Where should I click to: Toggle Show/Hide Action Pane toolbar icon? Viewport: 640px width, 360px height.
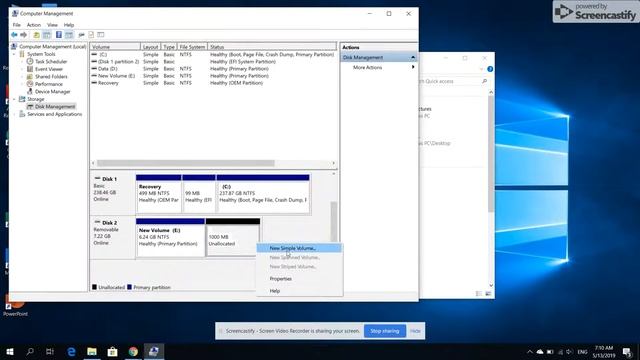pyautogui.click(x=69, y=35)
